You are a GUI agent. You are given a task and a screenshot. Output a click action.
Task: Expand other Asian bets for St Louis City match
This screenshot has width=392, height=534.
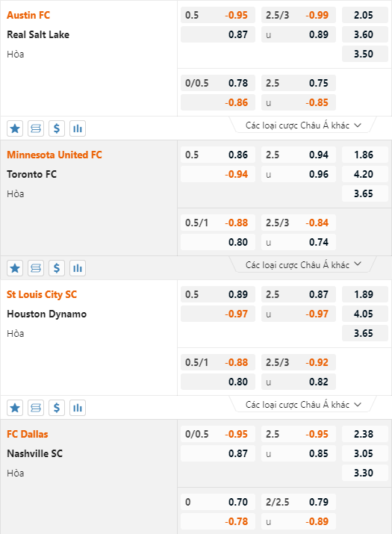pos(303,404)
